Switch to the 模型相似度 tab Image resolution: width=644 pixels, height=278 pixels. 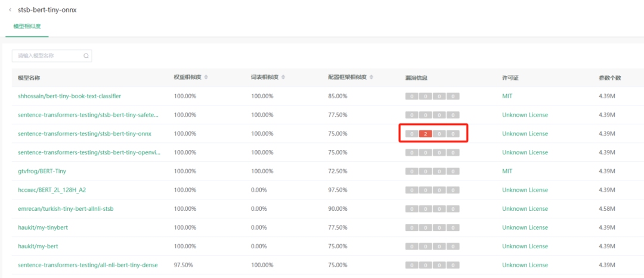tap(27, 26)
